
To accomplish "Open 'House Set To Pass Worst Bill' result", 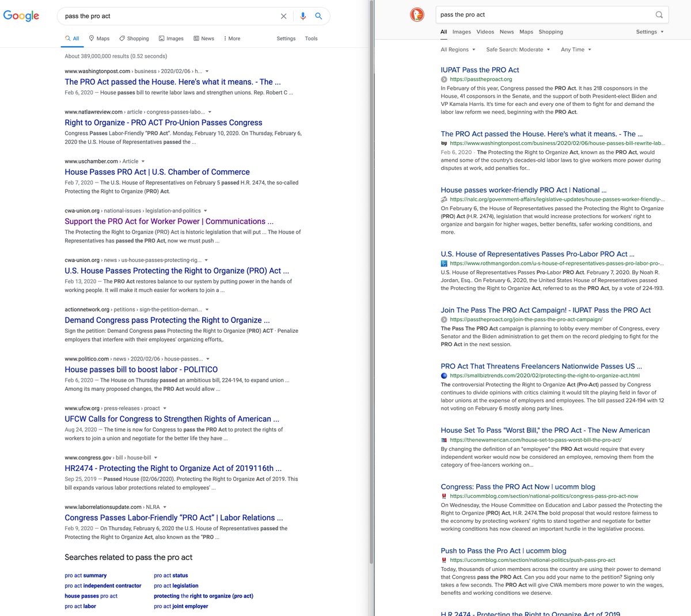I will click(545, 430).
